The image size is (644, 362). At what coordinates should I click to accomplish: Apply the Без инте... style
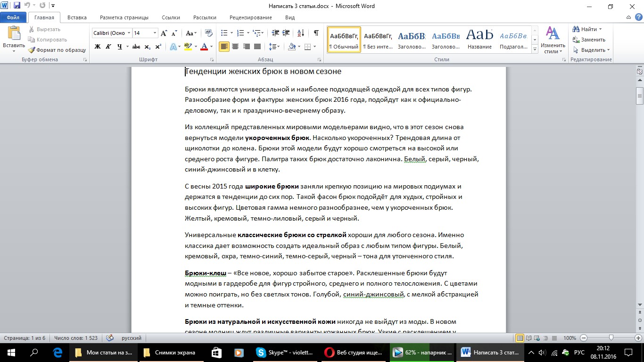pyautogui.click(x=378, y=40)
